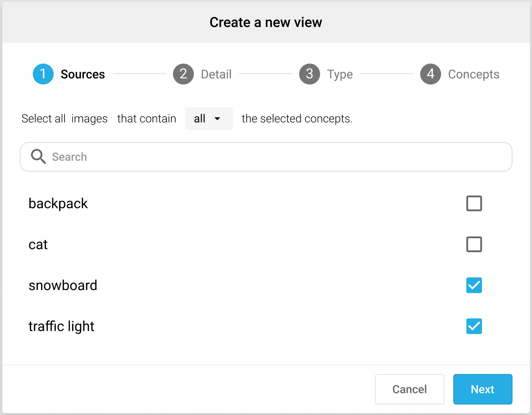Jump to the Detail step label
Image resolution: width=532 pixels, height=415 pixels.
[216, 74]
